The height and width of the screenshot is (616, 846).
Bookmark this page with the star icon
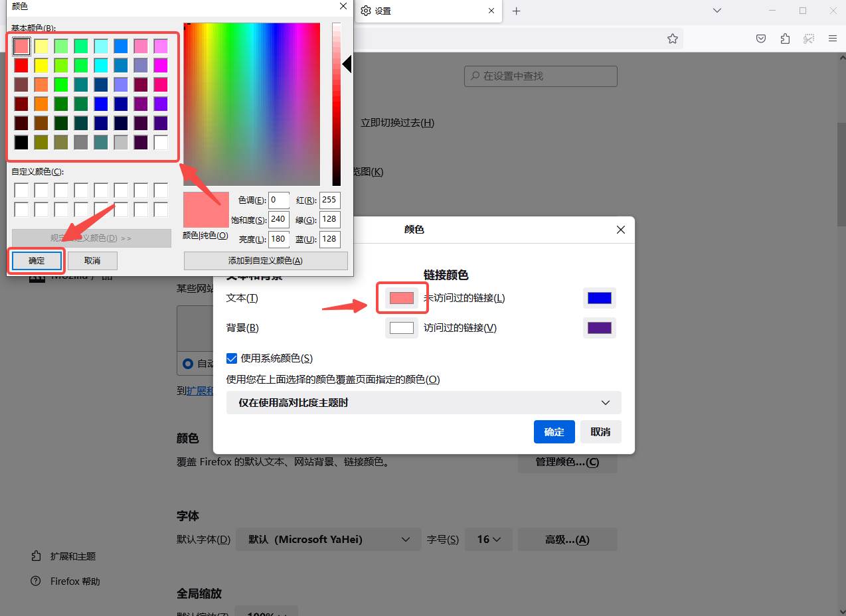coord(673,38)
